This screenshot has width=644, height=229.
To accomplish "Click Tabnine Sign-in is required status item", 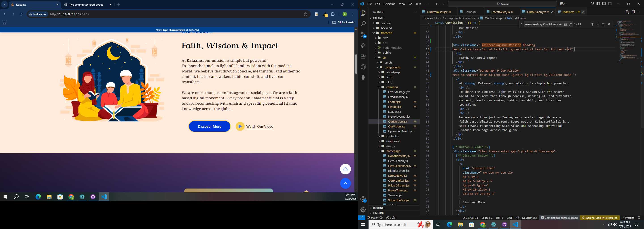I will pos(600,218).
